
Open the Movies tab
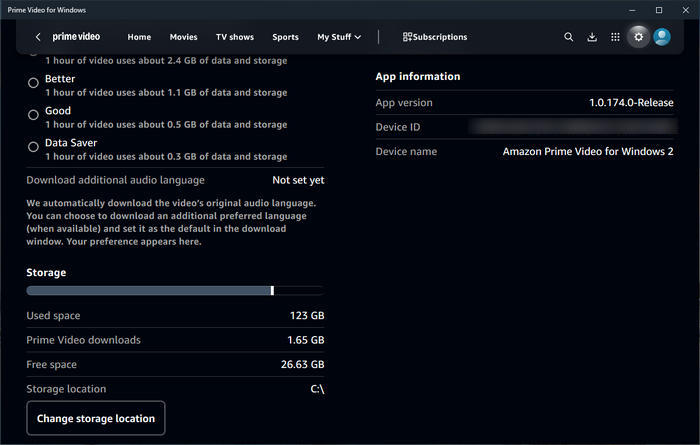click(x=183, y=37)
